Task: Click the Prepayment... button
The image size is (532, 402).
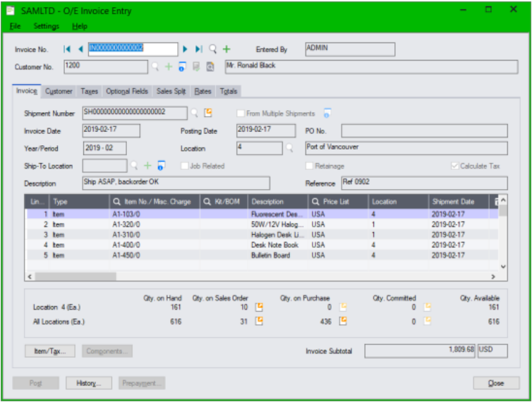Action: 142,383
